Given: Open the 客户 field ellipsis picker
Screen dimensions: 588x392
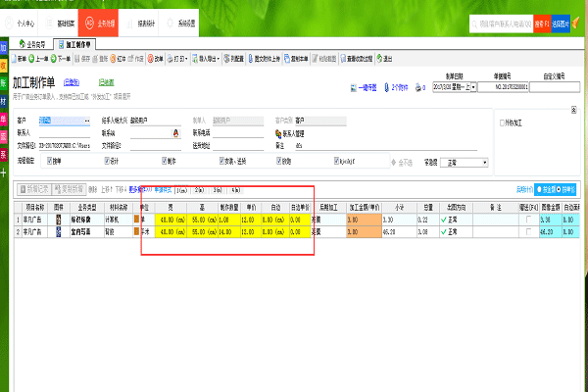Looking at the screenshot, I should click(87, 121).
